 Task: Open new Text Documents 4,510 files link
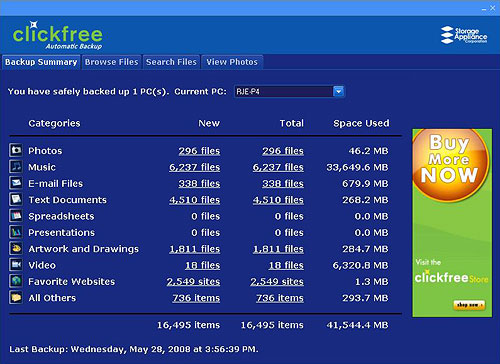pos(195,200)
